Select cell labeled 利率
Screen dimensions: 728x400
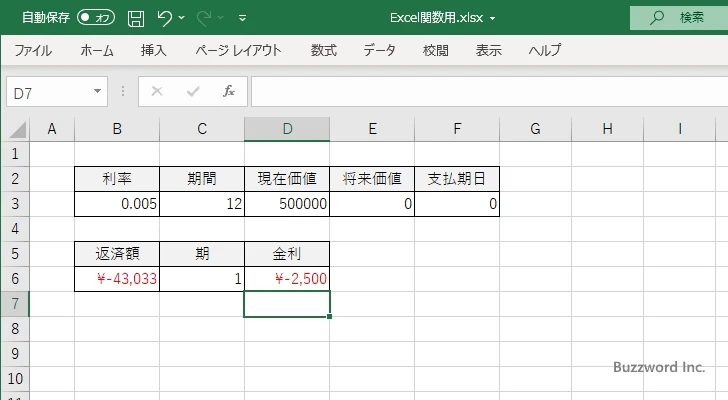pos(117,179)
